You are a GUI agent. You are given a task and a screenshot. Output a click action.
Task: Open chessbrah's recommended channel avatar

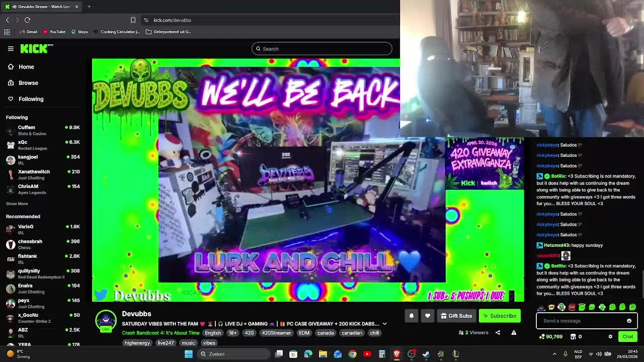tap(11, 244)
